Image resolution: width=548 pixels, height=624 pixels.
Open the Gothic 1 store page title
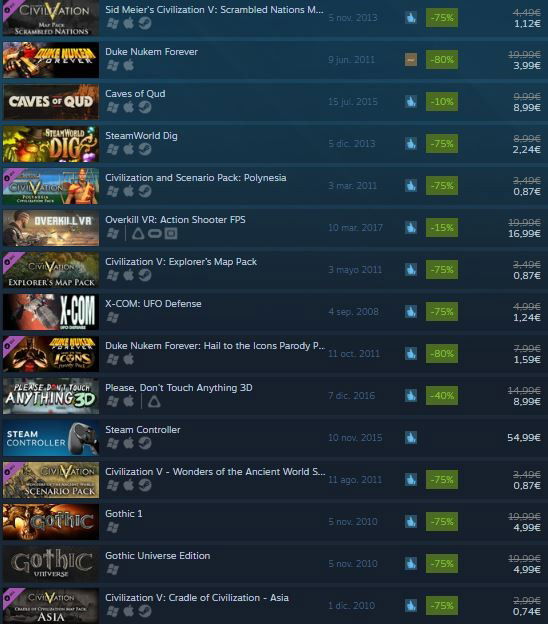(124, 513)
